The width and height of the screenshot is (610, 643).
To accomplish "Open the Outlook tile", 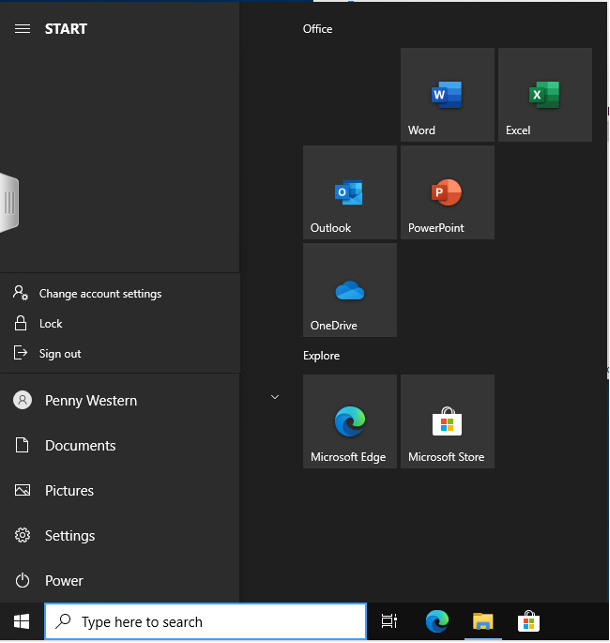I will [x=349, y=193].
